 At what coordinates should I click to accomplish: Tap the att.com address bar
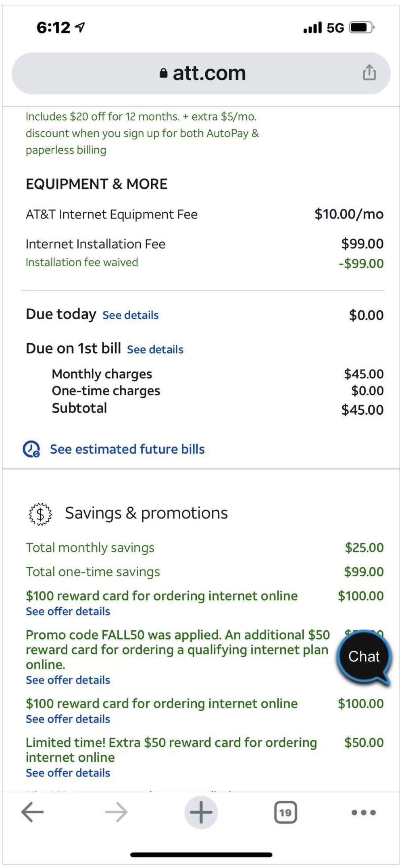click(x=208, y=73)
